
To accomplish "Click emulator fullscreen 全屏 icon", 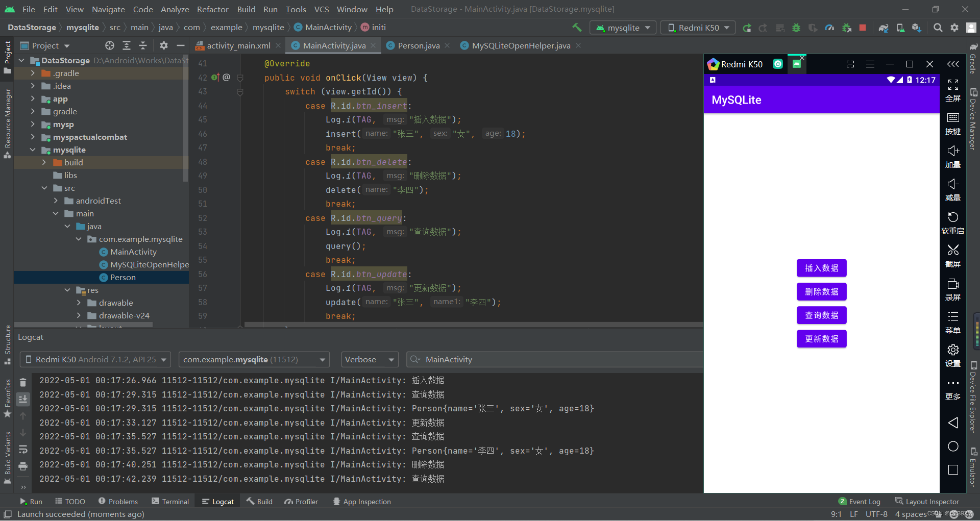I will (x=953, y=90).
